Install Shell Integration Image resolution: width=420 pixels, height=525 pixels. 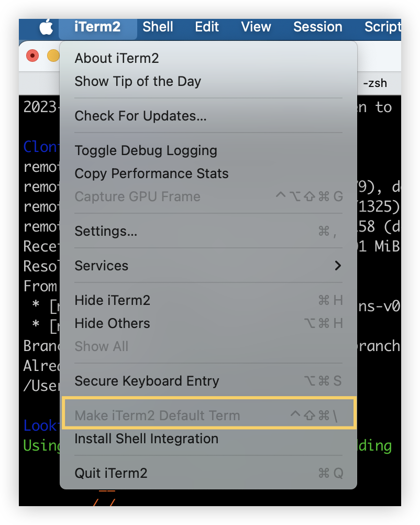click(x=146, y=439)
